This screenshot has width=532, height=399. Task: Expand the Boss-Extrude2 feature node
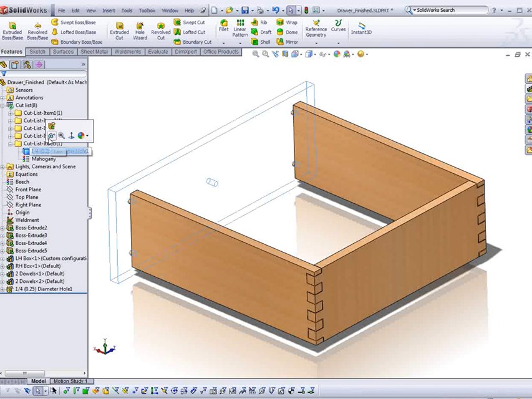(x=3, y=228)
